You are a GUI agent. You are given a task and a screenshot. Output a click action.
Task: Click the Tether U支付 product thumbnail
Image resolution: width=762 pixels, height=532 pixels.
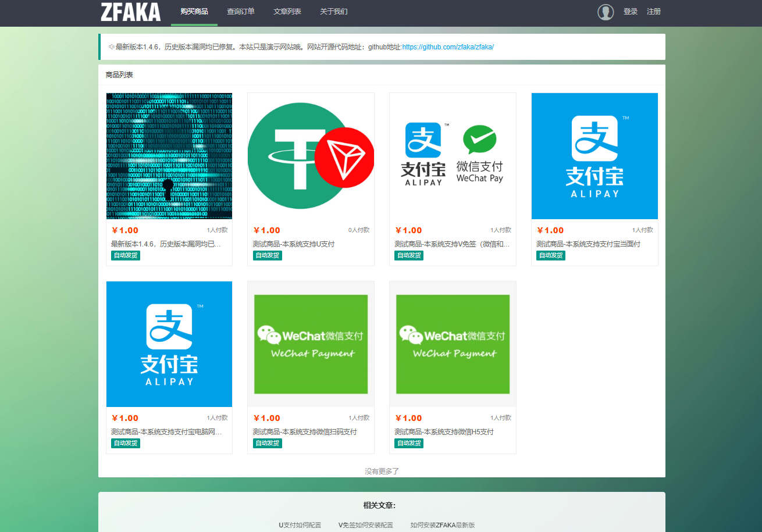pyautogui.click(x=311, y=155)
